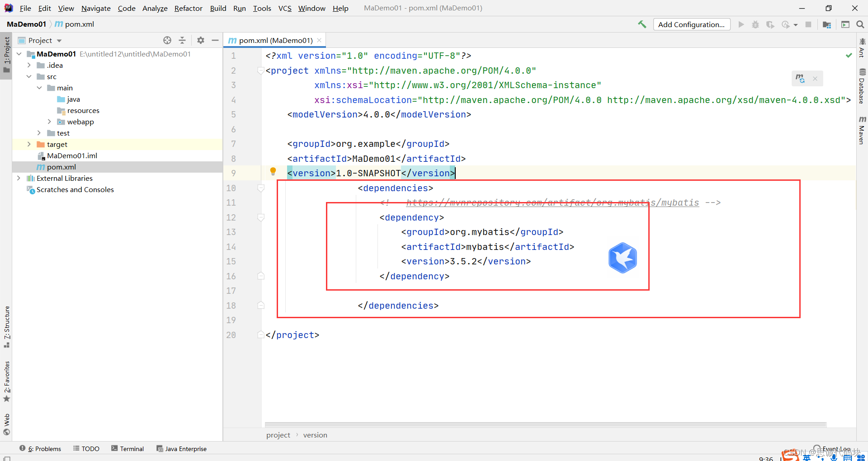Toggle the 1: Project side tab

click(6, 55)
